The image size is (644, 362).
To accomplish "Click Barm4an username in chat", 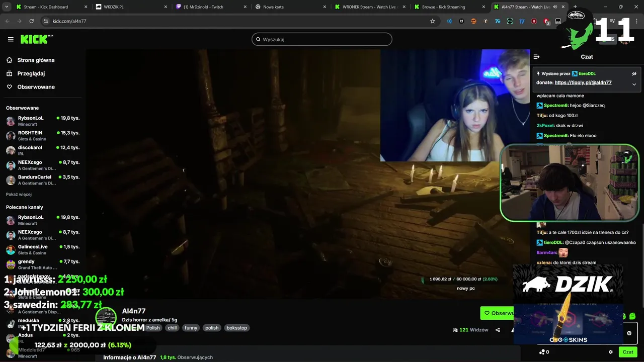I will (x=546, y=252).
